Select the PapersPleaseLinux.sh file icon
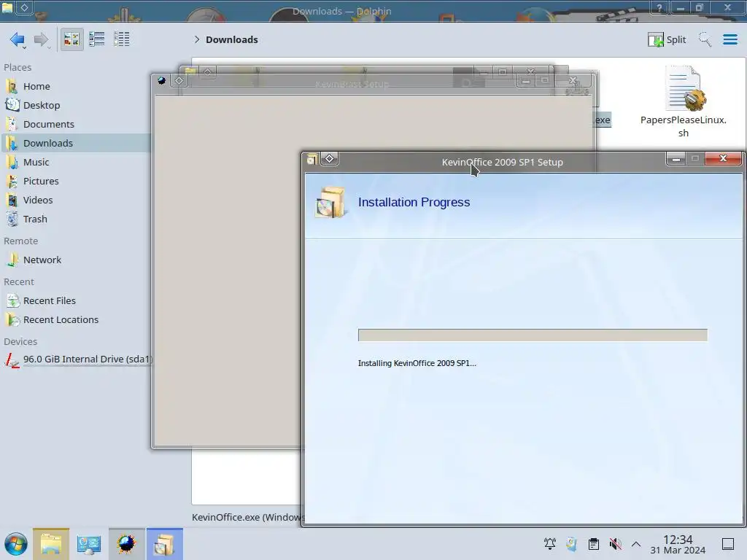Viewport: 747px width, 560px height. (685, 88)
